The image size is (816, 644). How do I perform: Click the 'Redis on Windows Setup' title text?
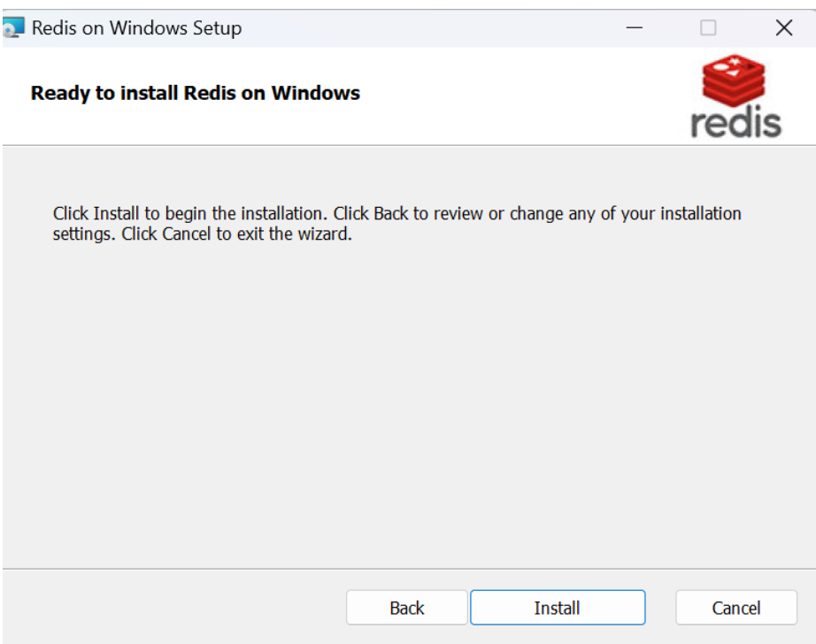[136, 28]
